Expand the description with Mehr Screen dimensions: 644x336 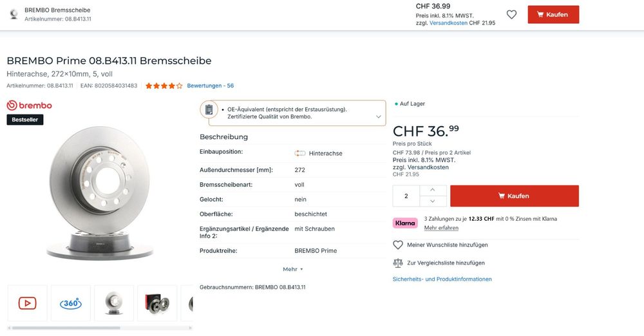pos(293,269)
